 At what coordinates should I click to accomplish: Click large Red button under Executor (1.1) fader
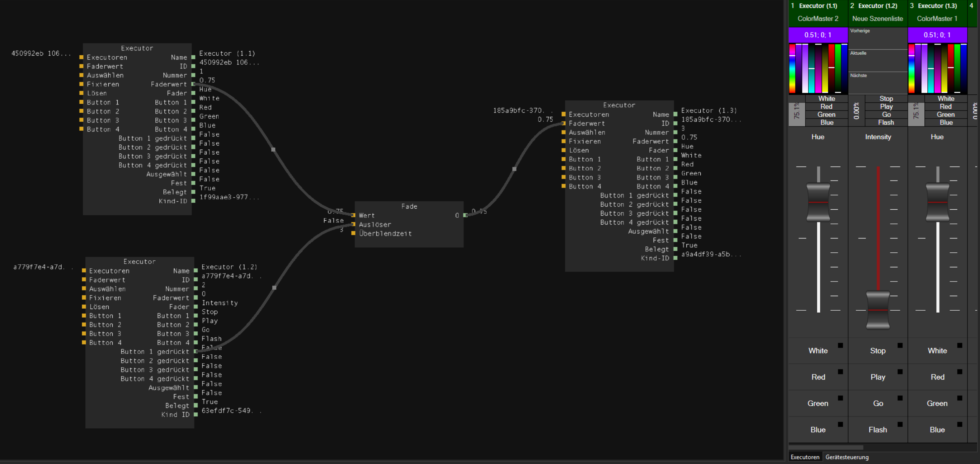point(818,377)
